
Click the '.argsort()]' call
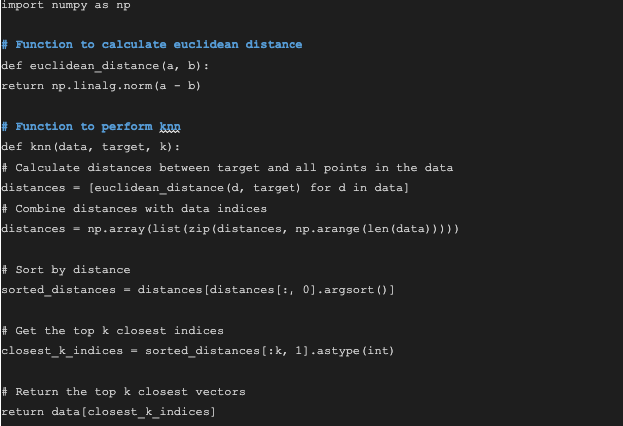[356, 290]
